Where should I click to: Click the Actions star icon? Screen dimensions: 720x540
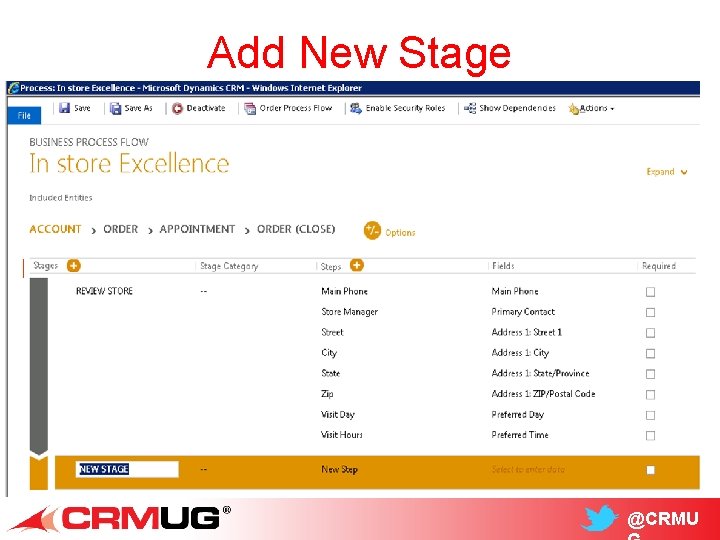(574, 109)
